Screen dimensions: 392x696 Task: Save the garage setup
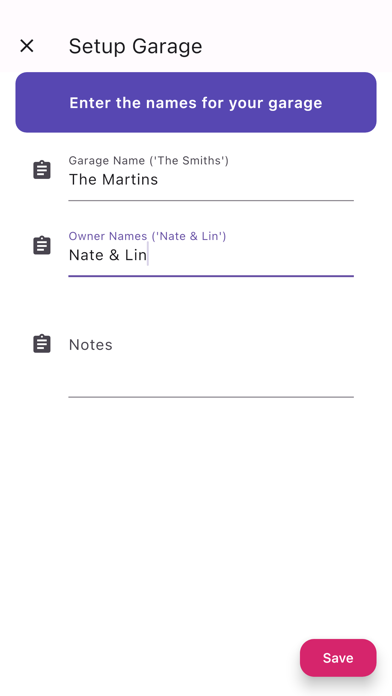click(338, 658)
